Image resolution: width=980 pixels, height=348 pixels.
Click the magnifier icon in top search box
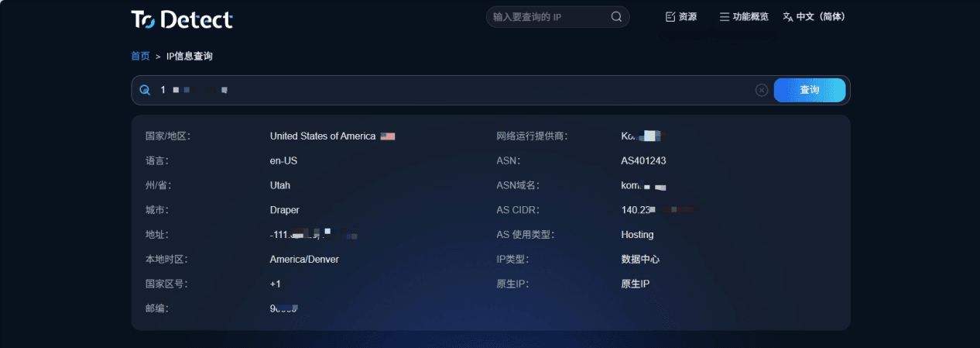coord(616,17)
